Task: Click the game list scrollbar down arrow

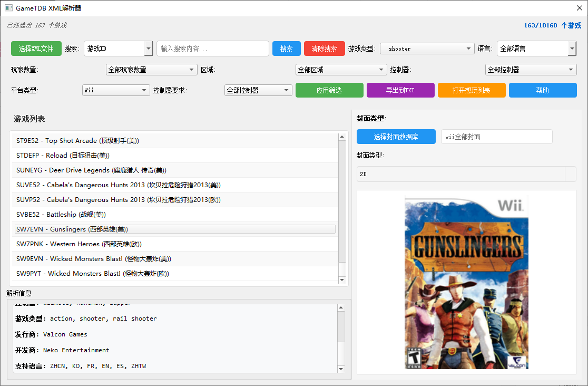Action: 342,279
